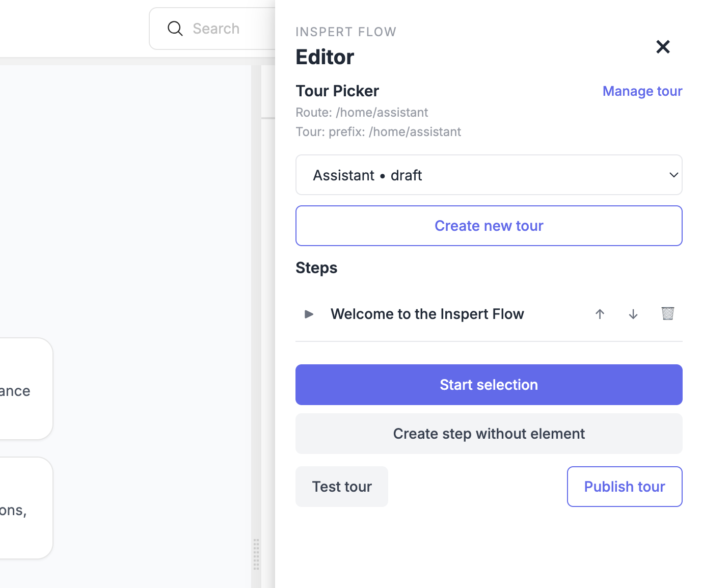Screen dimensions: 702x588
Task: Click the search magnifier icon
Action: (175, 29)
